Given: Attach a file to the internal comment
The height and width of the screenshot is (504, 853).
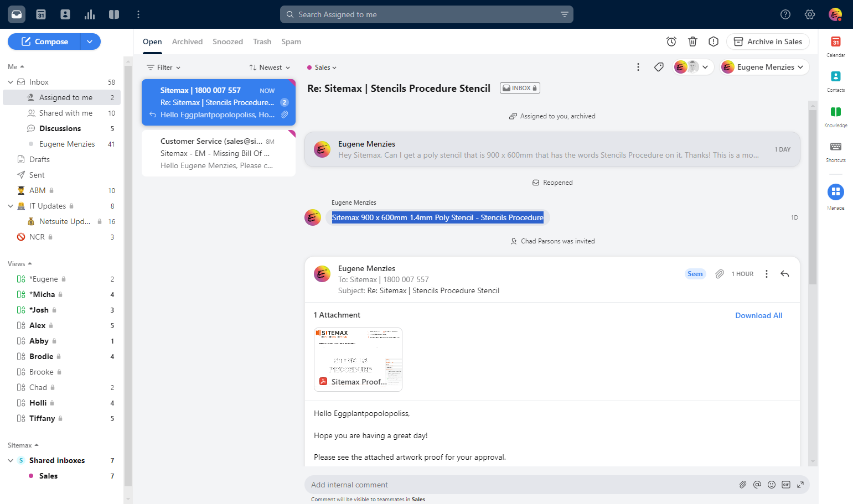Looking at the screenshot, I should tap(743, 485).
